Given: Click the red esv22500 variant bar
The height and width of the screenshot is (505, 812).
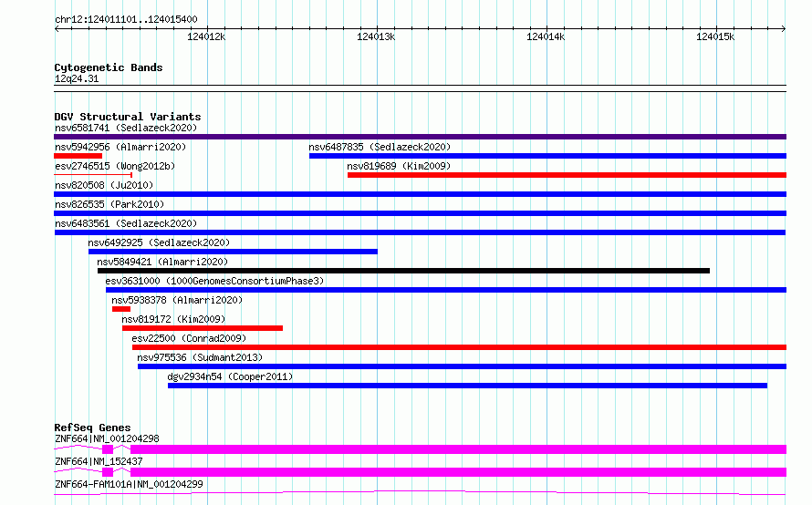Looking at the screenshot, I should (459, 347).
